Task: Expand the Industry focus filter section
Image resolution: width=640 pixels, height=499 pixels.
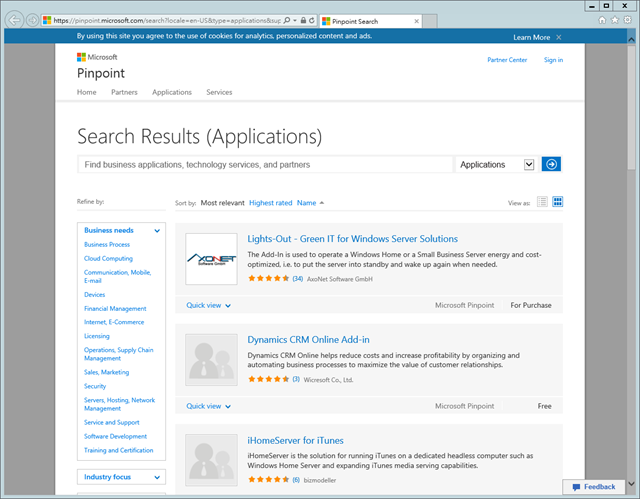Action: coord(121,477)
